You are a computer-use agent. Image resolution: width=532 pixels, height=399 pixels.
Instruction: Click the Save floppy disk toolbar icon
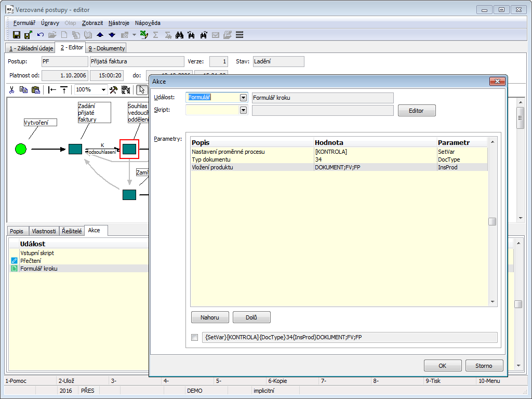pyautogui.click(x=17, y=35)
